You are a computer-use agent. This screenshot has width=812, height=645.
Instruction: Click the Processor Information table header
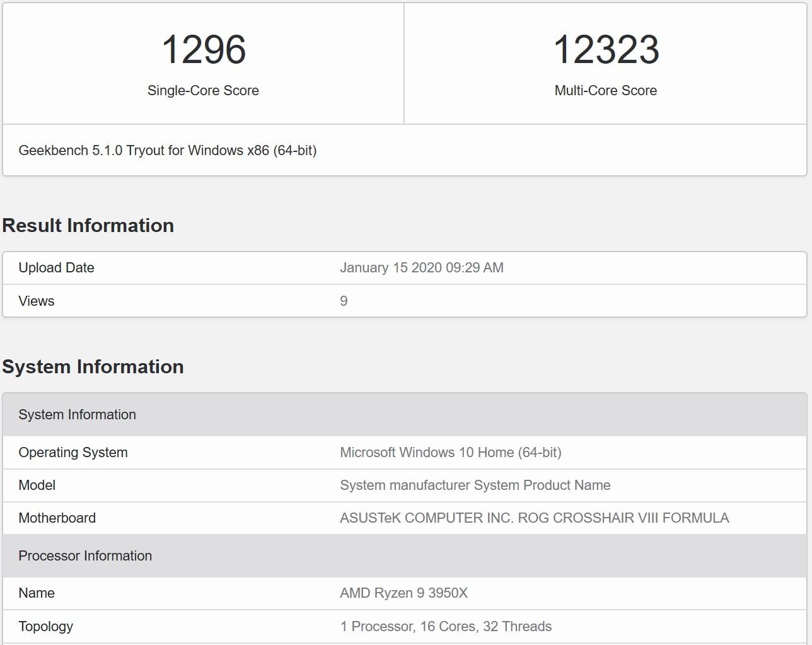405,555
